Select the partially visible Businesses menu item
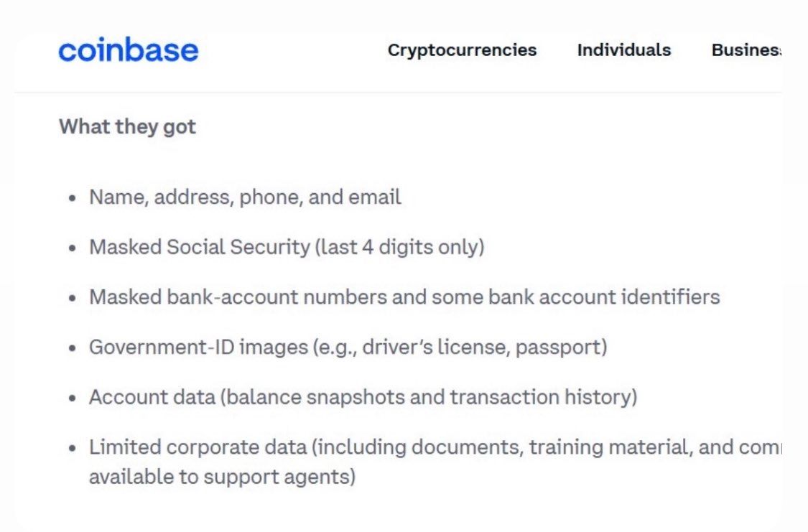This screenshot has width=808, height=532. click(746, 50)
